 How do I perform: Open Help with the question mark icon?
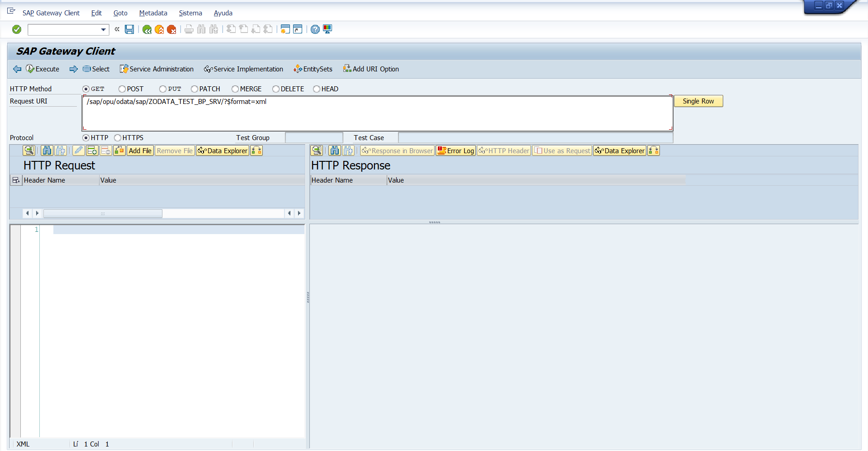point(315,29)
